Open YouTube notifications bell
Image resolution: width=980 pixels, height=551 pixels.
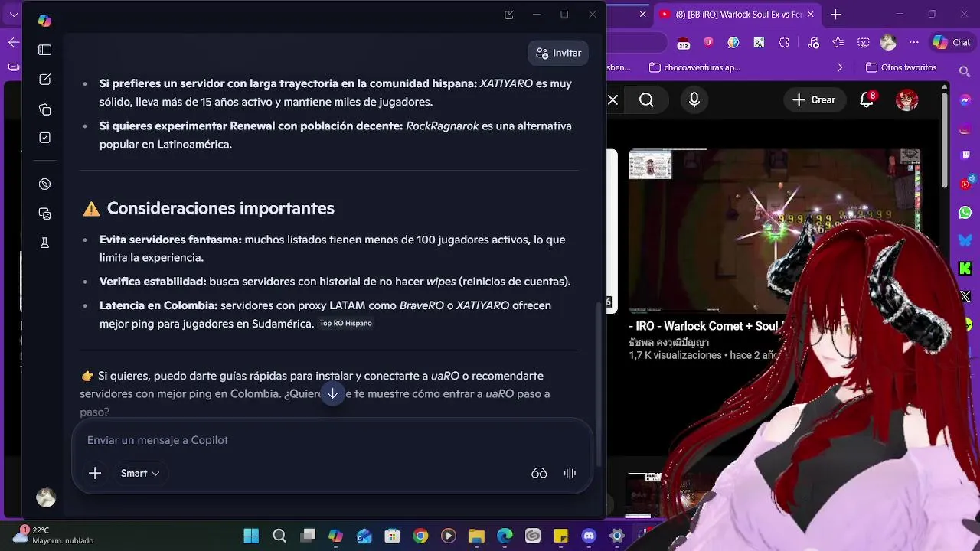[x=867, y=99]
